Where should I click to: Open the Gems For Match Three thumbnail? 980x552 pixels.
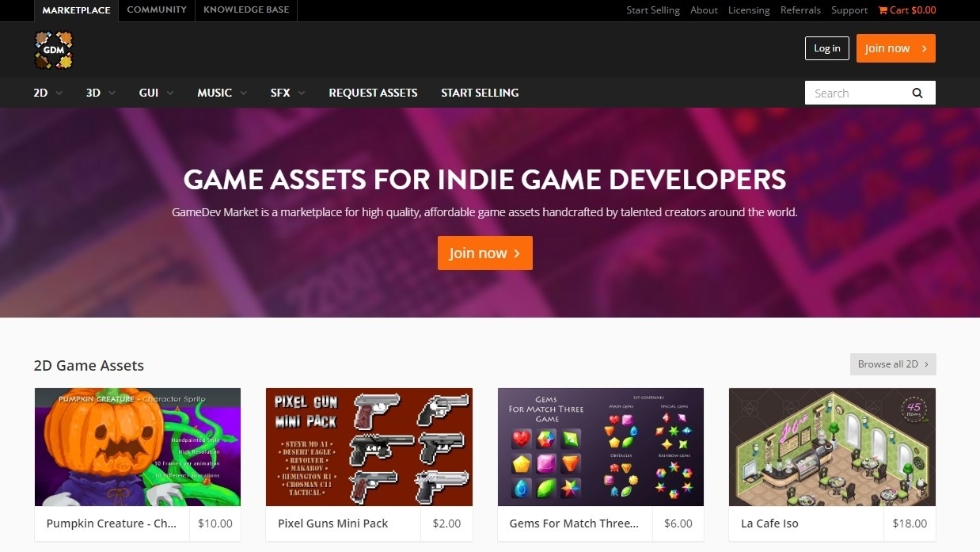601,447
